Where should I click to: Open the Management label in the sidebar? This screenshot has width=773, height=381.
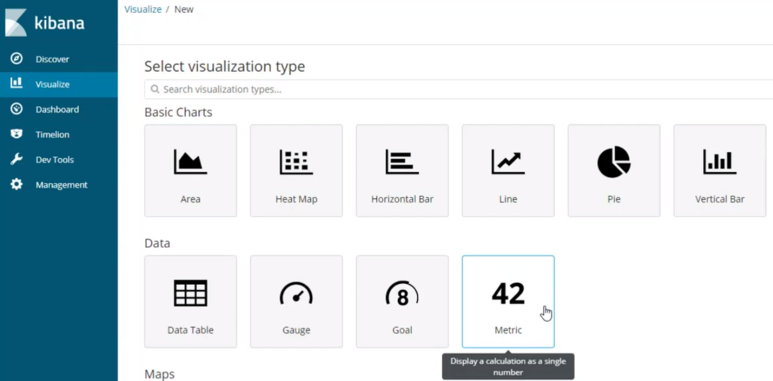point(62,185)
